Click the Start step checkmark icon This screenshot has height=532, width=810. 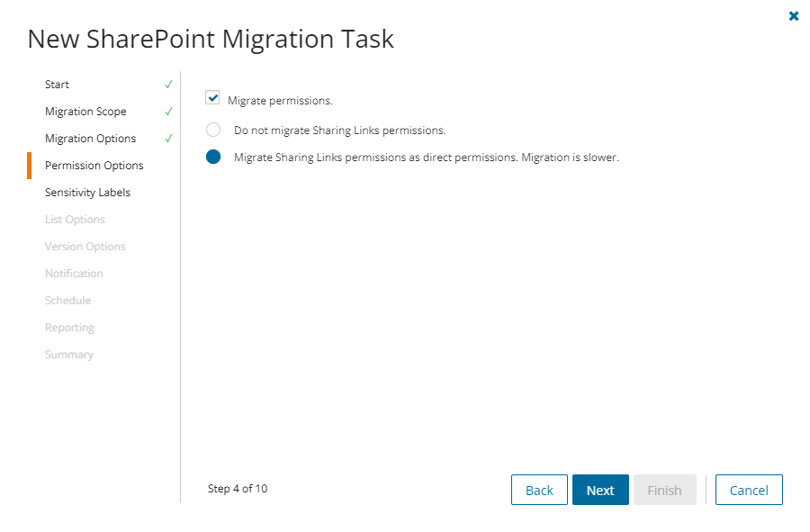click(x=168, y=85)
